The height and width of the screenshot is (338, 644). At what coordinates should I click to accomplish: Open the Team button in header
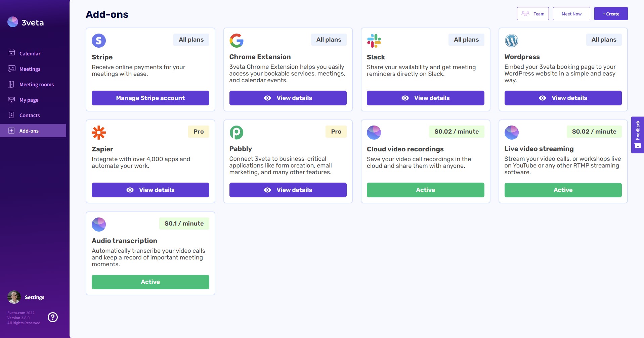pyautogui.click(x=533, y=14)
